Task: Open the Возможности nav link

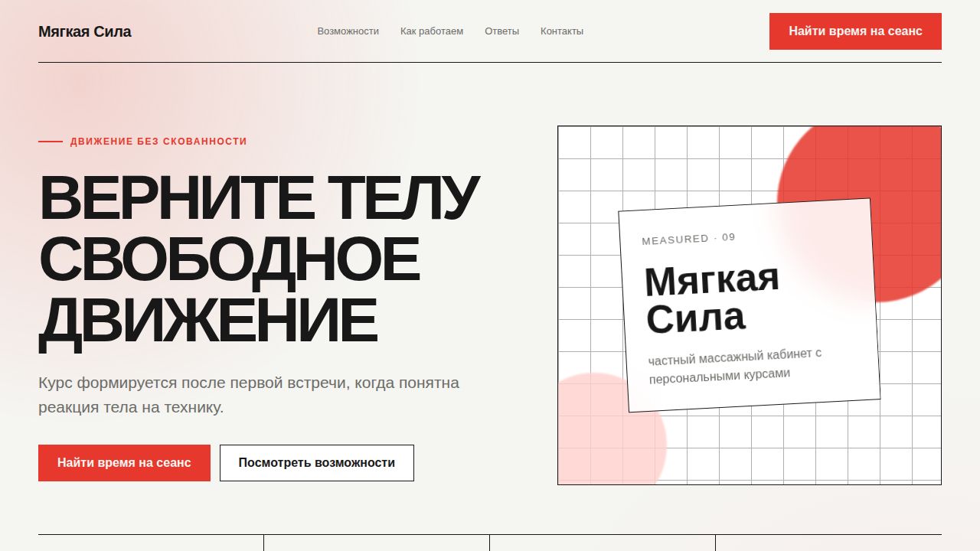Action: pyautogui.click(x=348, y=31)
